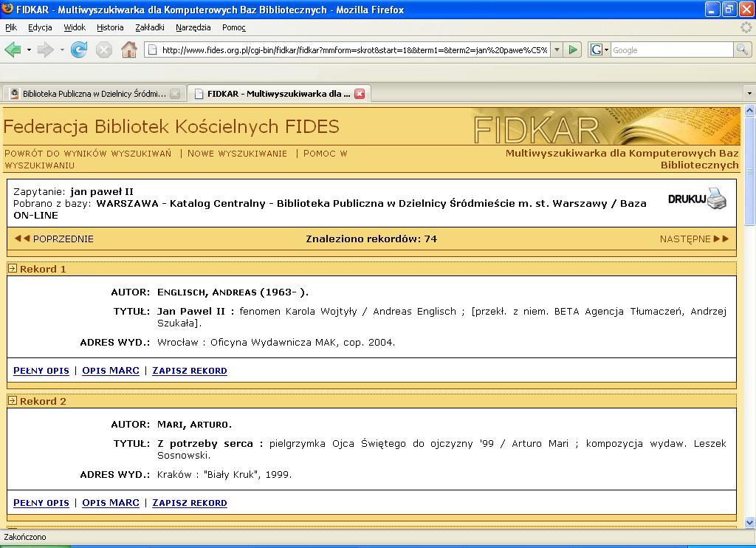The image size is (756, 548).
Task: Go back with the green Back arrow
Action: coord(13,49)
